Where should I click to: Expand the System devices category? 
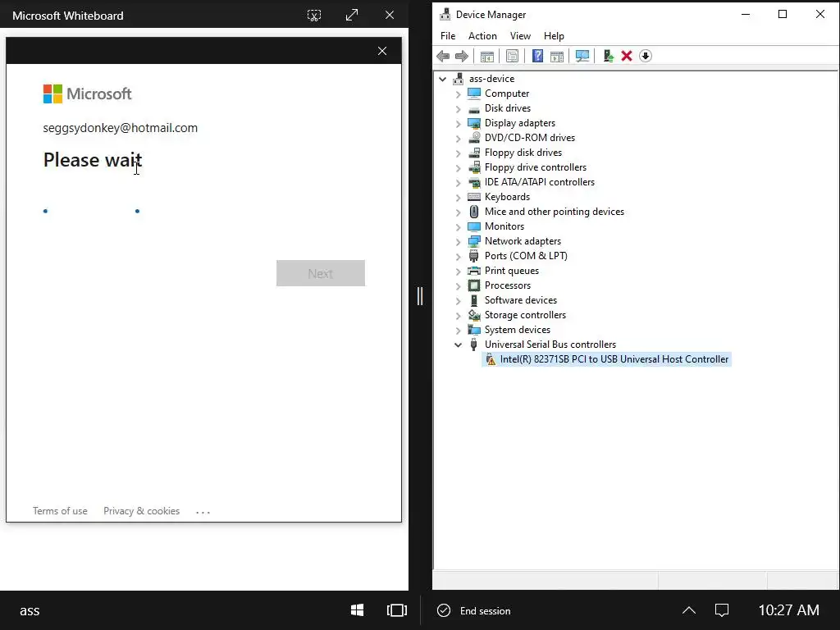[x=458, y=330]
